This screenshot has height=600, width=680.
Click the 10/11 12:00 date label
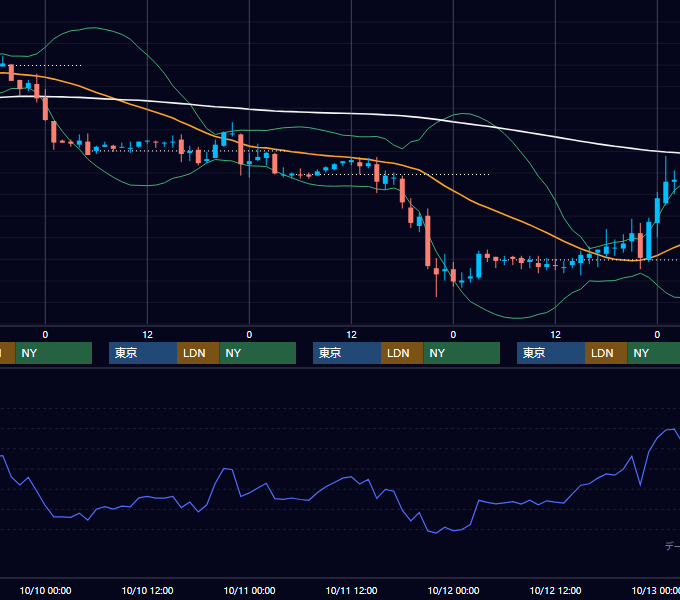coord(351,590)
